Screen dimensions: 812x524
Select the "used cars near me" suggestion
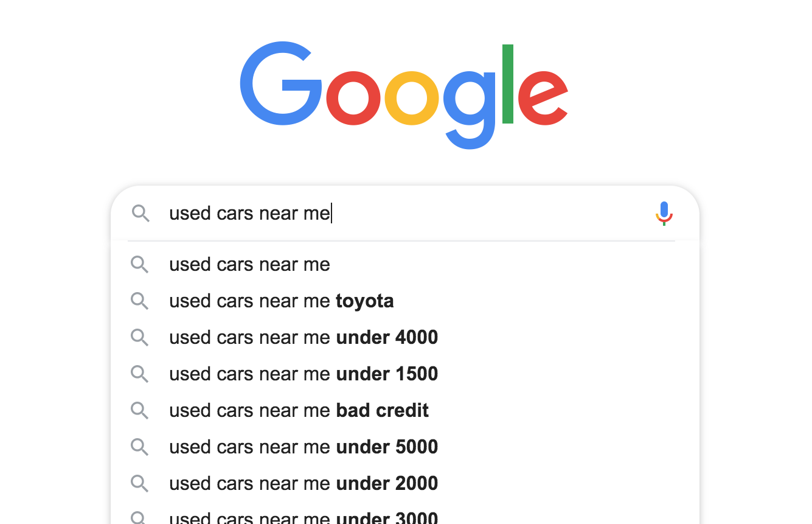click(249, 264)
